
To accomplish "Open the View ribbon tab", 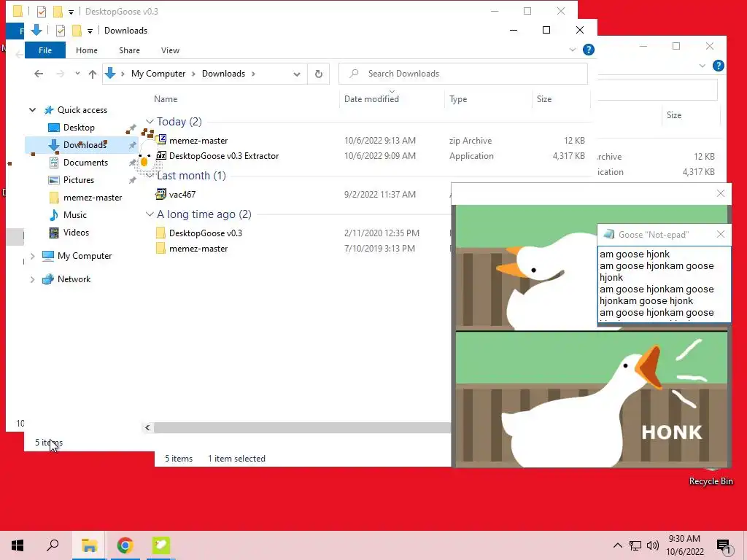I will (x=170, y=50).
